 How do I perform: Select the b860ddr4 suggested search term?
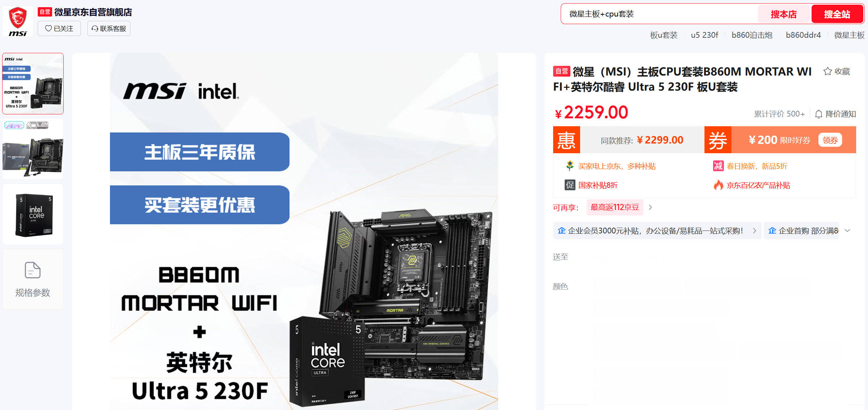[803, 35]
